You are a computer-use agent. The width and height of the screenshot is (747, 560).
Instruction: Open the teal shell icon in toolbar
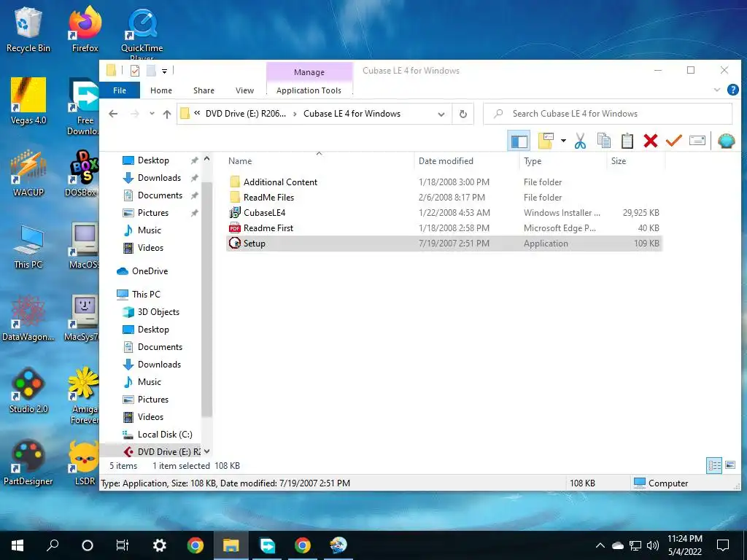click(x=726, y=141)
